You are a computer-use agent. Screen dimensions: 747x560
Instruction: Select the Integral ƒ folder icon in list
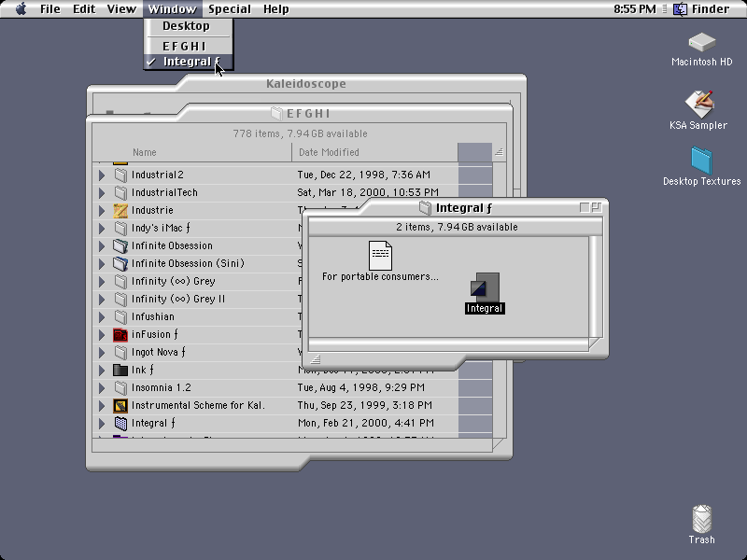point(120,424)
